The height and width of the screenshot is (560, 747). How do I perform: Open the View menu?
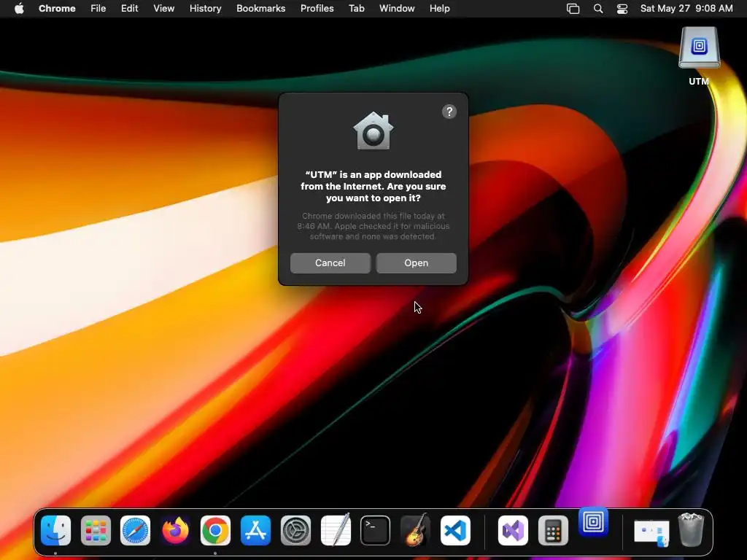click(x=163, y=8)
